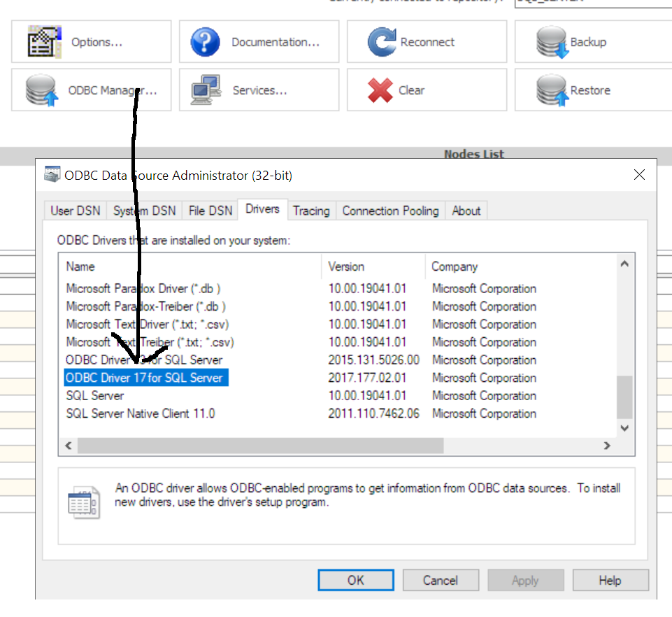Image resolution: width=672 pixels, height=617 pixels.
Task: Sort by the Company column header
Action: [520, 267]
